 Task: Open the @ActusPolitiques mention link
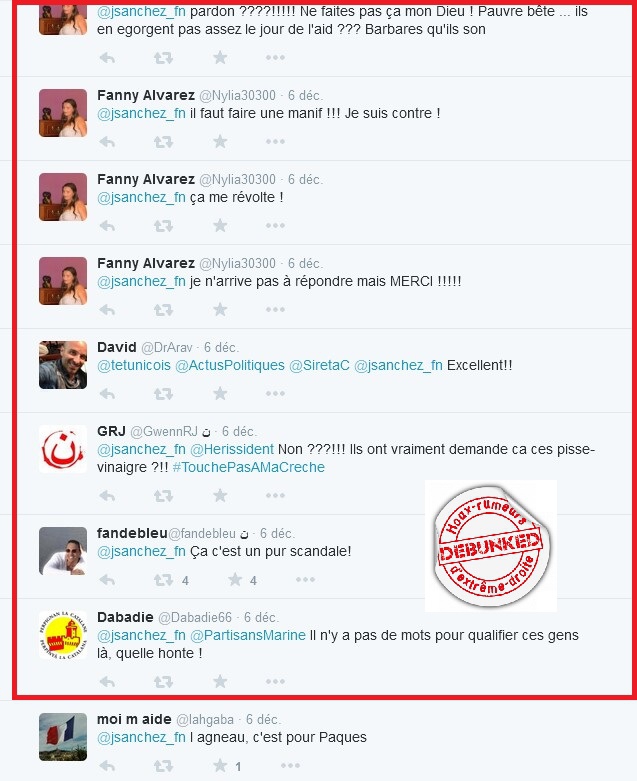coord(230,365)
